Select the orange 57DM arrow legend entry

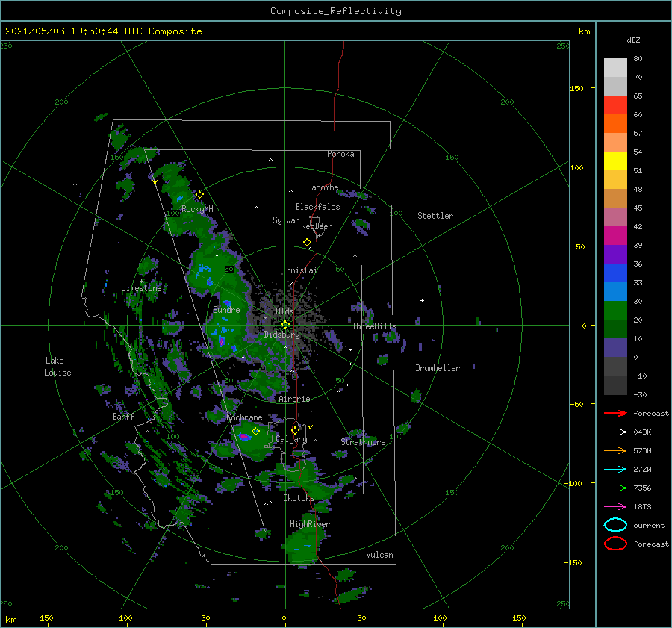[x=615, y=450]
